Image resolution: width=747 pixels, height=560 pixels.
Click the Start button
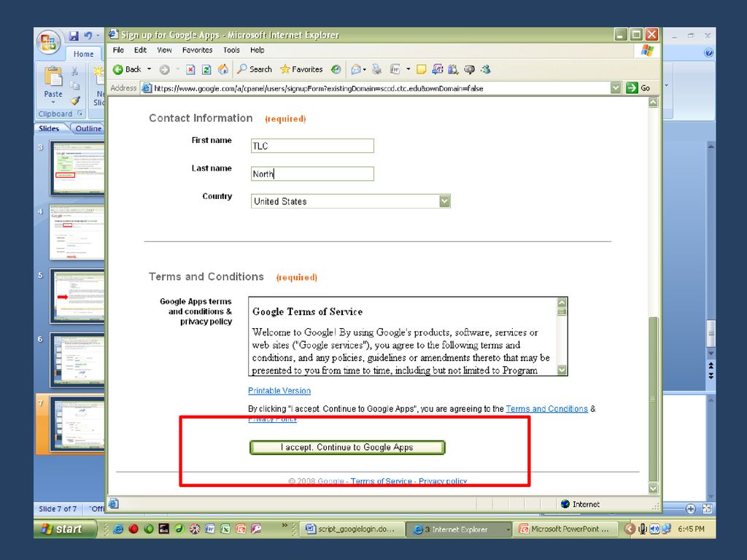65,529
